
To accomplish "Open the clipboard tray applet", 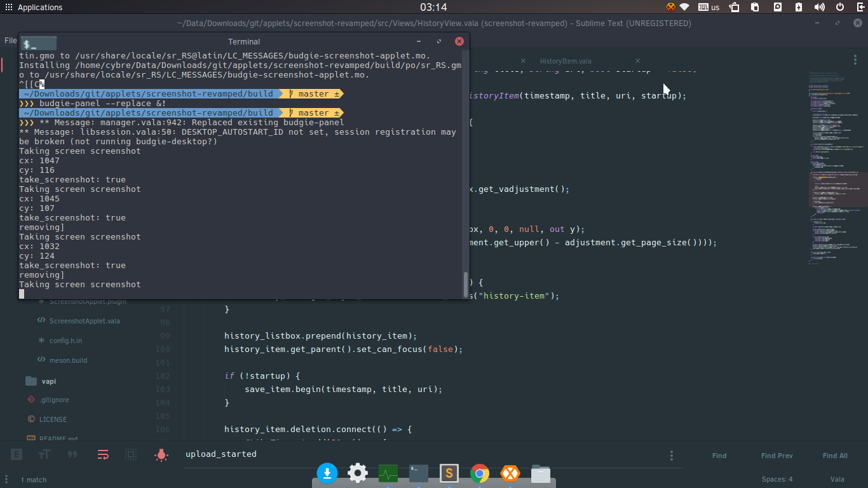I will [x=755, y=8].
